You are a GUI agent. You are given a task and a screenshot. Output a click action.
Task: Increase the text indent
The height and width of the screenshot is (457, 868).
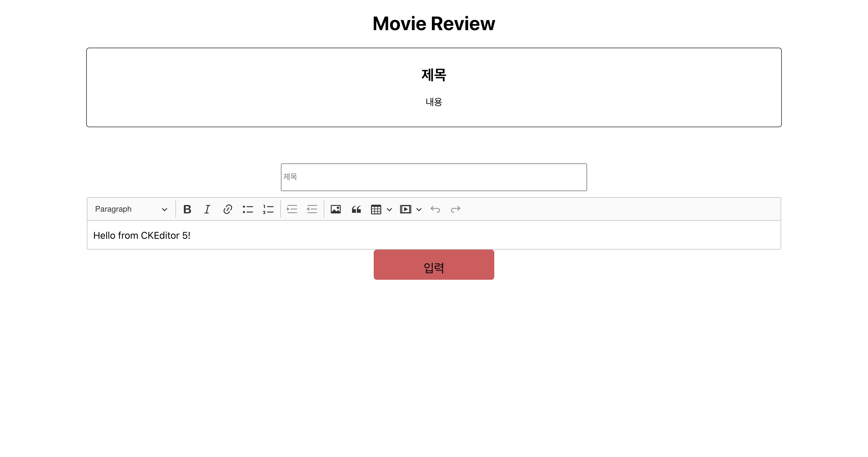(292, 209)
